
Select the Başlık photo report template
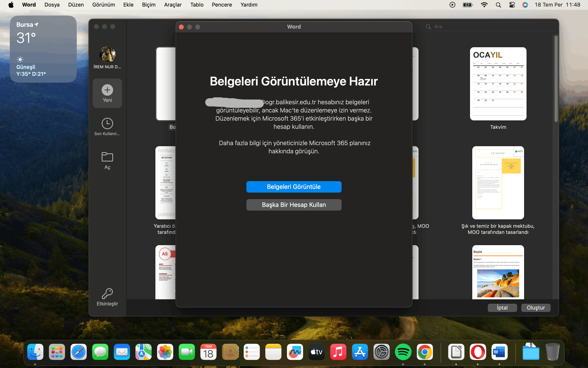[x=498, y=272]
